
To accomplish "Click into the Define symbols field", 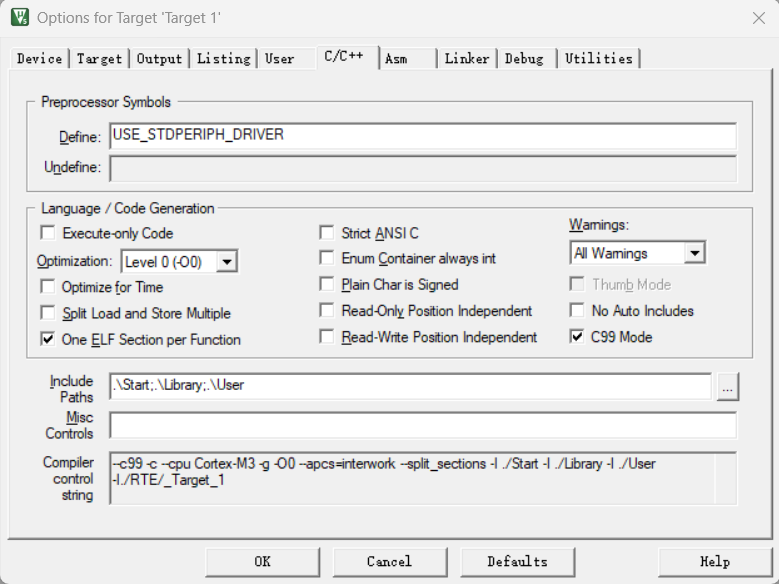I will click(423, 136).
